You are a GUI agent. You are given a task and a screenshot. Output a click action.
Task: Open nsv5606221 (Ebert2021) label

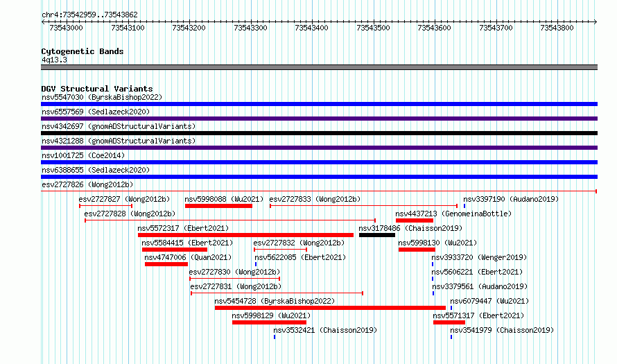coord(478,272)
